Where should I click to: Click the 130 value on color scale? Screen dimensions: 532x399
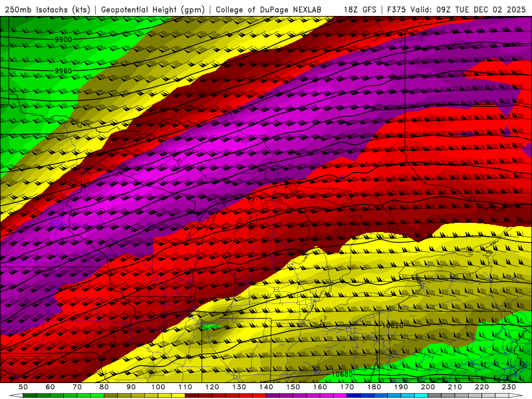pyautogui.click(x=239, y=387)
